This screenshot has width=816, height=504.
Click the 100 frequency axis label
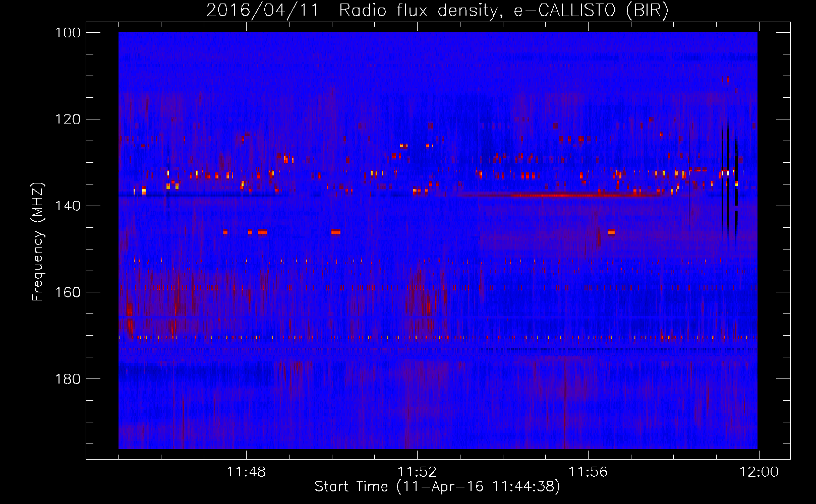pyautogui.click(x=68, y=33)
